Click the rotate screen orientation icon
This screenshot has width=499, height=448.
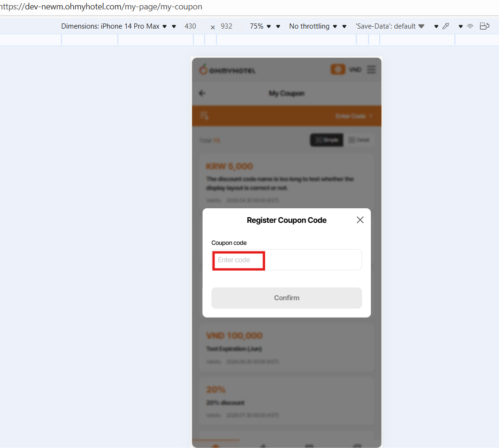[x=484, y=26]
